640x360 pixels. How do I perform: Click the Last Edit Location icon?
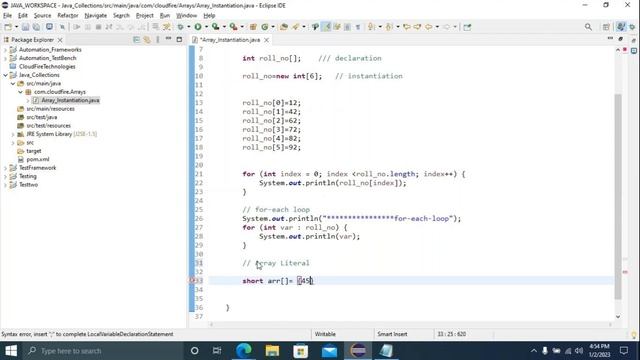[x=407, y=27]
